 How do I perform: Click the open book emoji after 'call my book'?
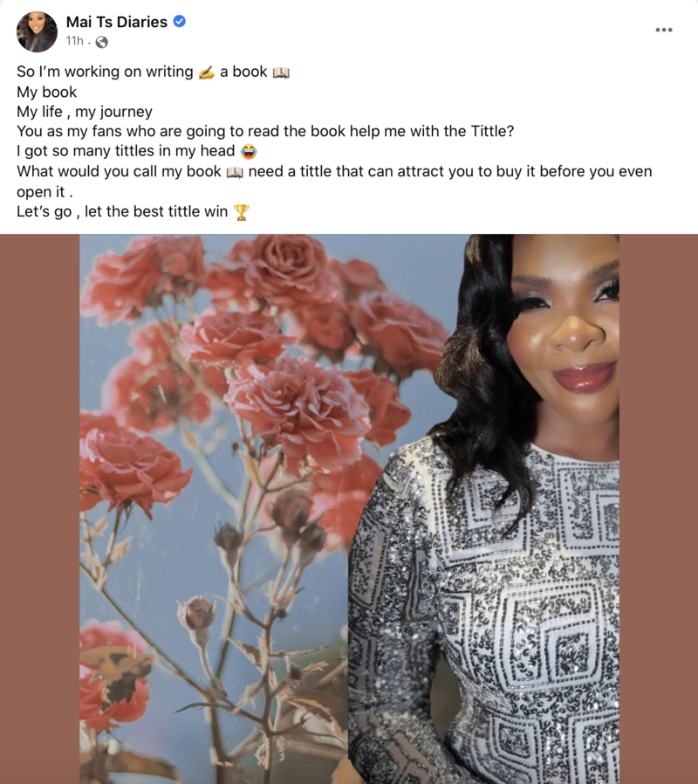235,173
